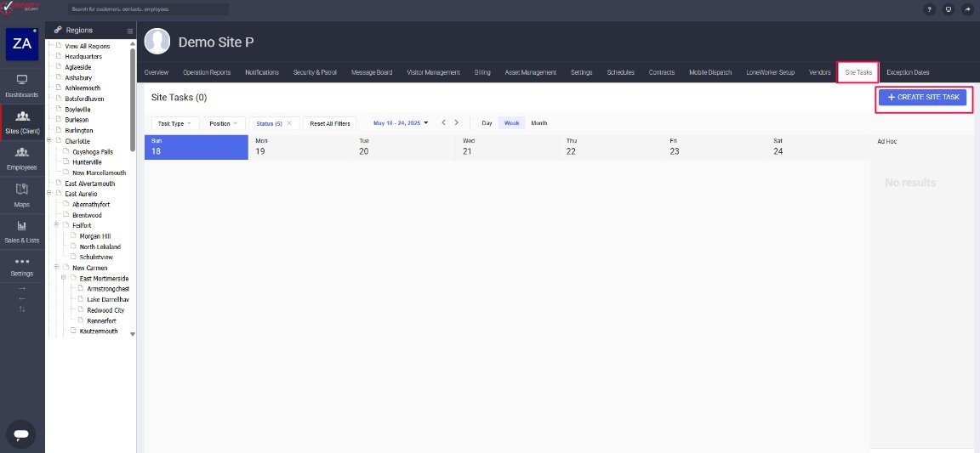Switch to the Overview tab

click(x=157, y=72)
